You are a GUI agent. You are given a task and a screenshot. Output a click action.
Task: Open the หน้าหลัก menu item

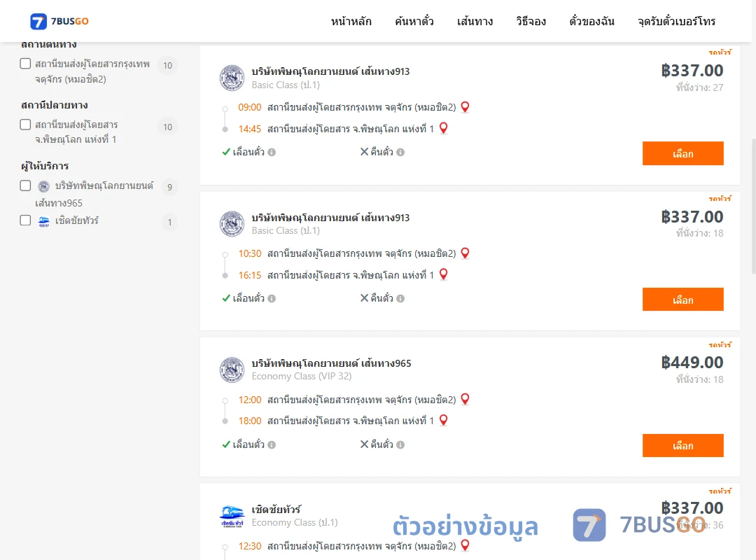(351, 21)
